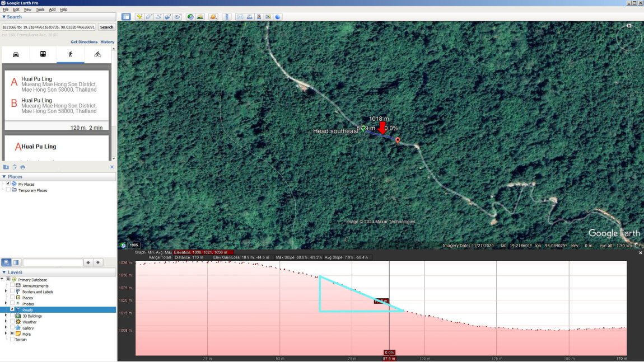Switch to the driving directions tab

coord(16,54)
